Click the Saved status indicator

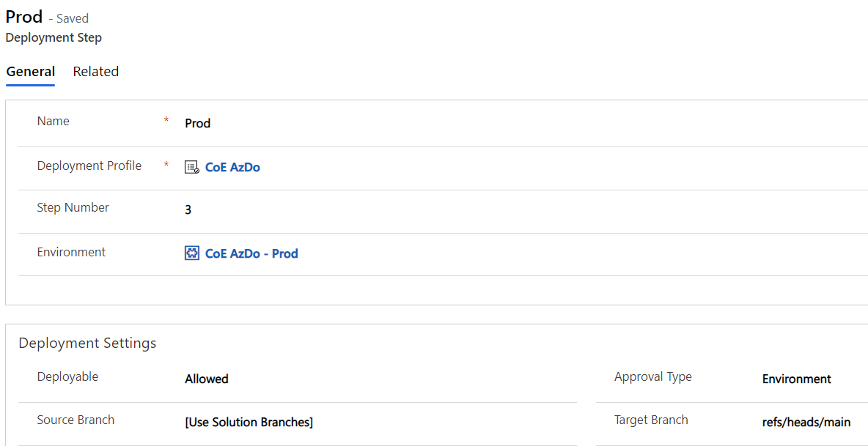(72, 18)
